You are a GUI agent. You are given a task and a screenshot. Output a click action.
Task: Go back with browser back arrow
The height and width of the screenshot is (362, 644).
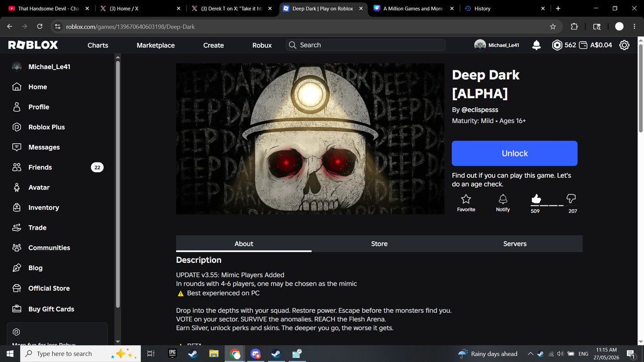point(10,27)
